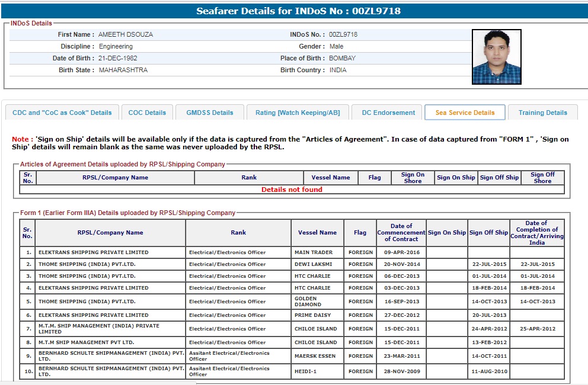Image resolution: width=588 pixels, height=385 pixels.
Task: Click the Date of Commencement of Contract header
Action: pyautogui.click(x=401, y=233)
